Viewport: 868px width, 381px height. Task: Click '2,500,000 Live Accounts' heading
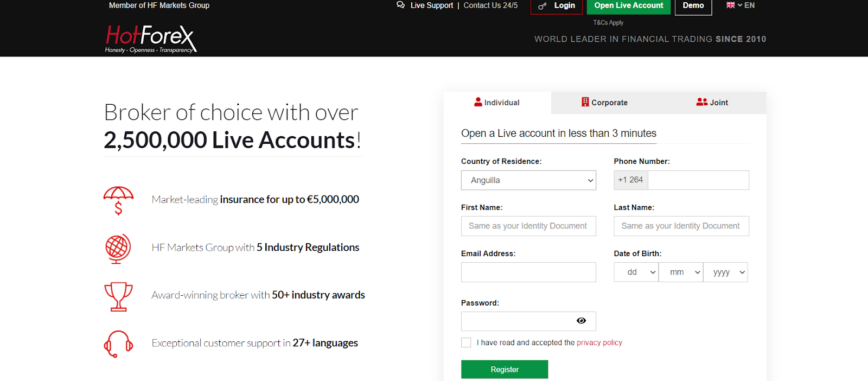click(230, 140)
